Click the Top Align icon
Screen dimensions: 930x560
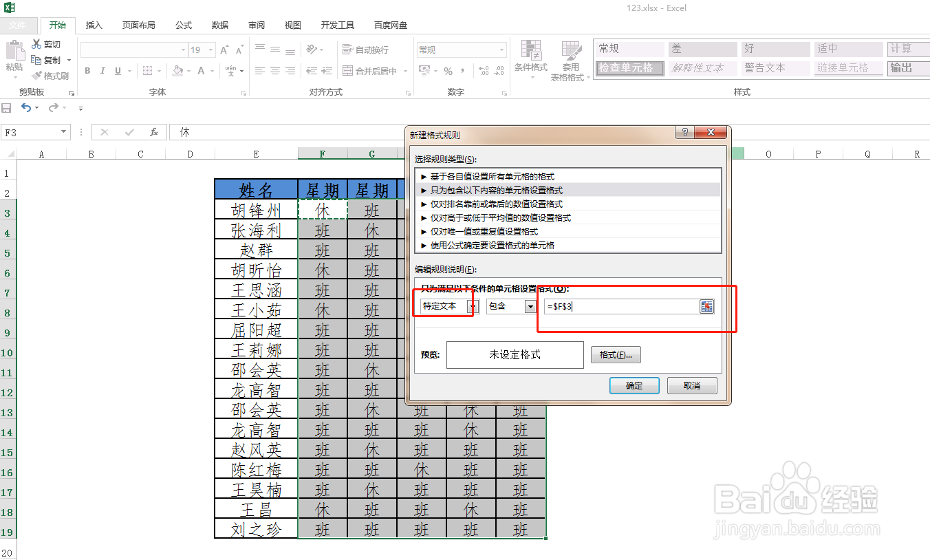260,49
